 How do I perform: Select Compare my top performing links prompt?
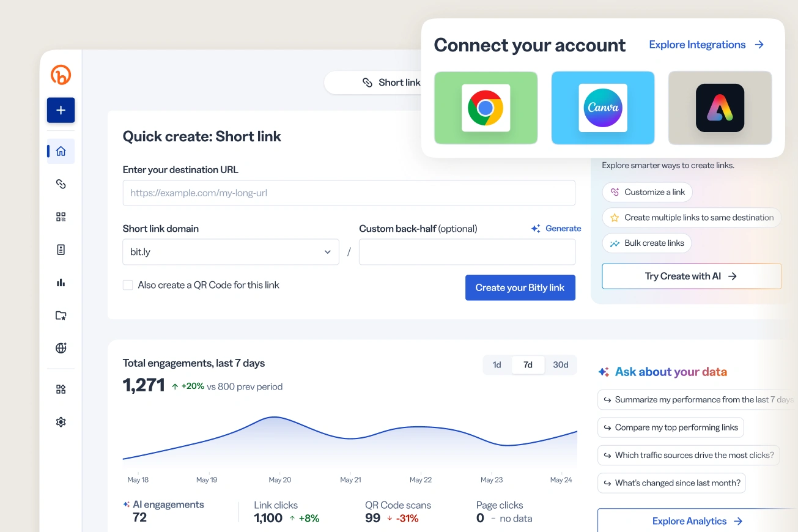pos(670,427)
